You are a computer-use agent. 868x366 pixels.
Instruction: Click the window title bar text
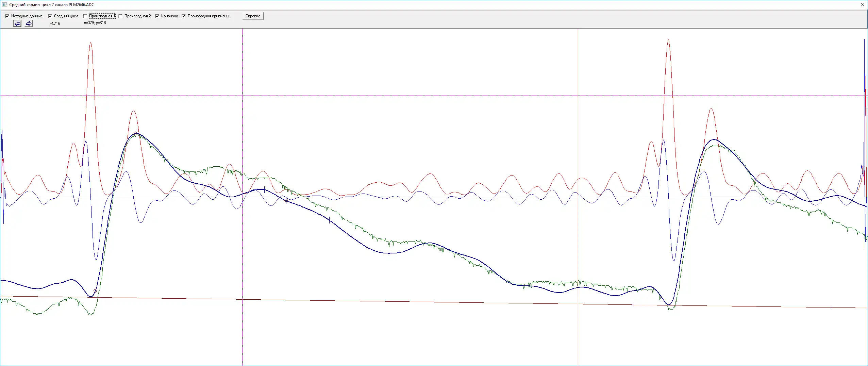click(52, 5)
